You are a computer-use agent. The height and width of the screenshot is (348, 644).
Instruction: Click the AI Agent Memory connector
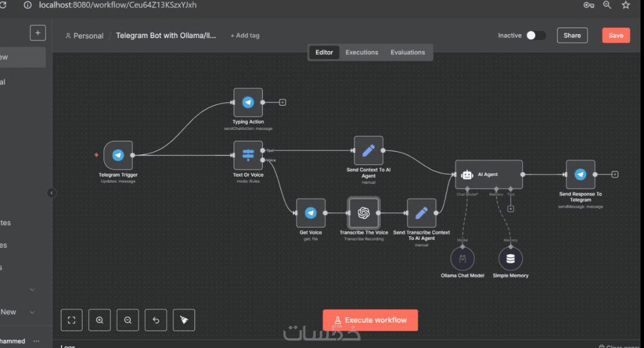click(496, 189)
